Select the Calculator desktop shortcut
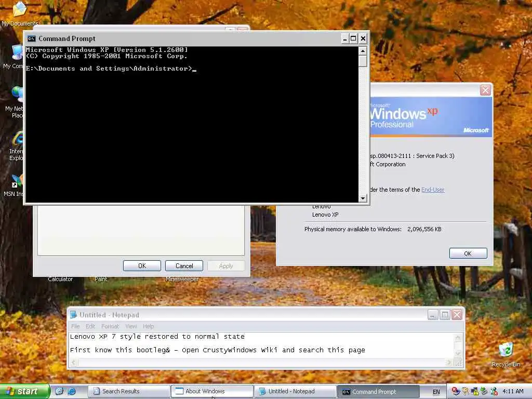The image size is (532, 399). [x=60, y=279]
